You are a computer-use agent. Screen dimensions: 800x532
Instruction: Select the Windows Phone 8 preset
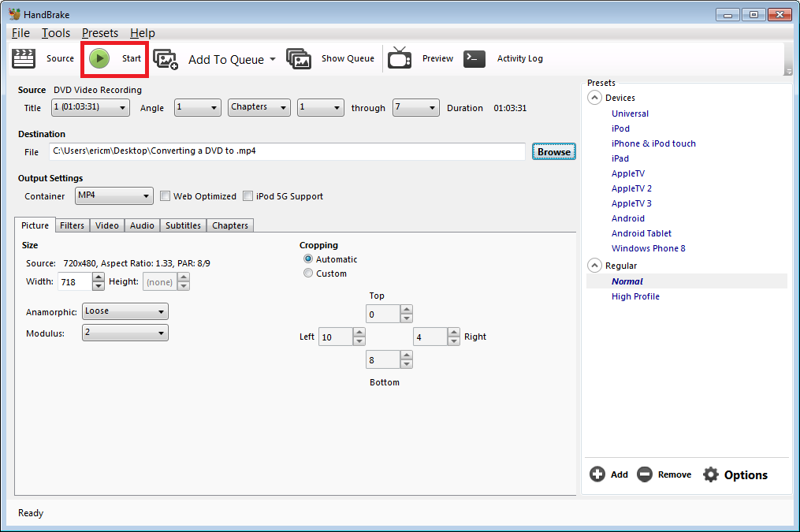(x=649, y=248)
